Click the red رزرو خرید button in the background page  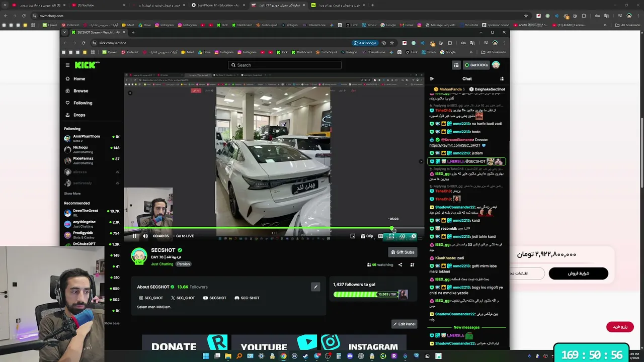click(x=620, y=327)
